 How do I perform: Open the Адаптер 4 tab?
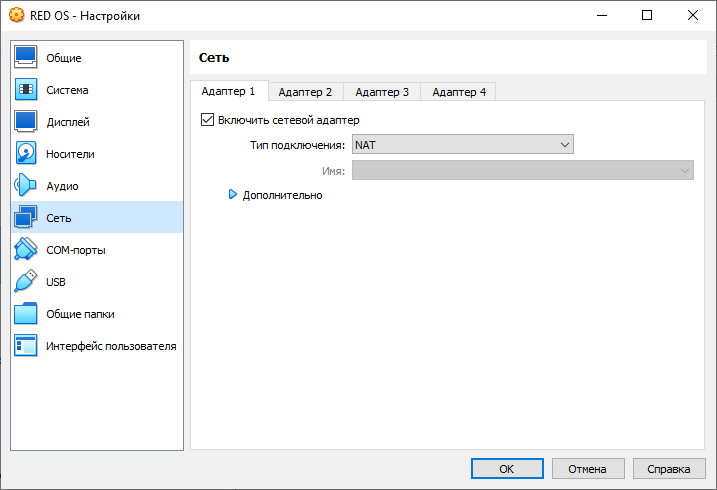tap(459, 92)
